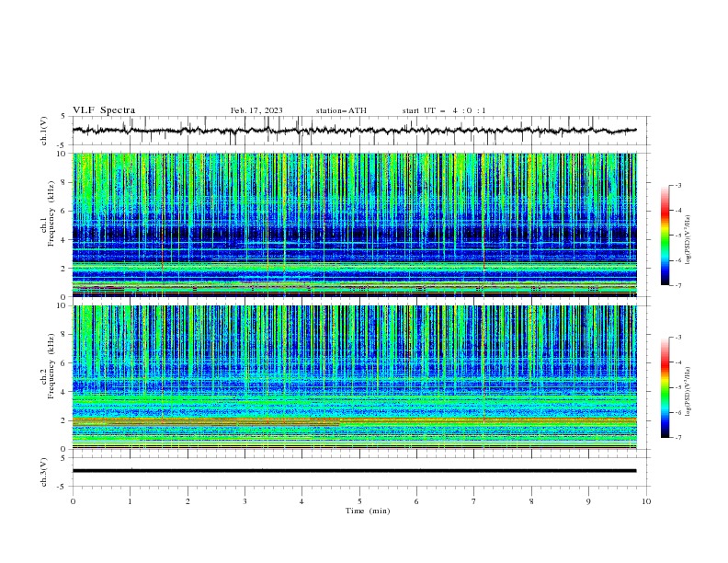Click the "-5" tick on ch.3(V) axis

coord(63,487)
